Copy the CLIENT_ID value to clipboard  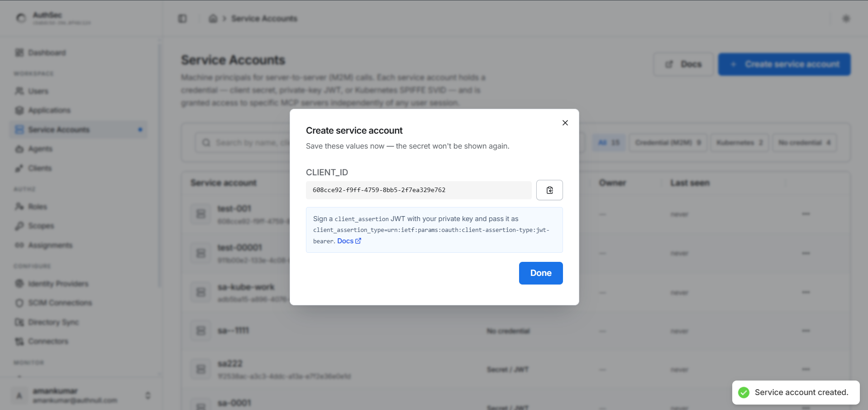coord(549,190)
